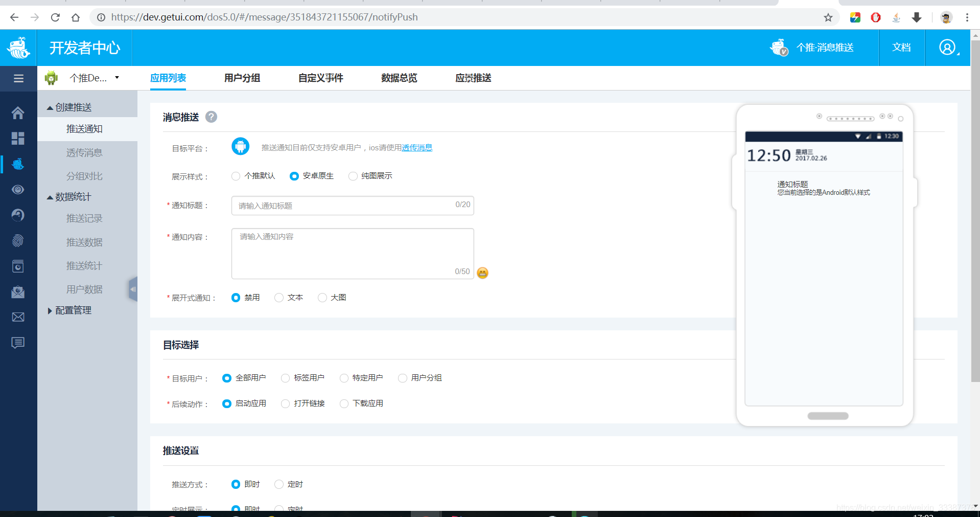Screen dimensions: 980x517
Task: Switch to 自定义事件 tab
Action: click(x=321, y=78)
